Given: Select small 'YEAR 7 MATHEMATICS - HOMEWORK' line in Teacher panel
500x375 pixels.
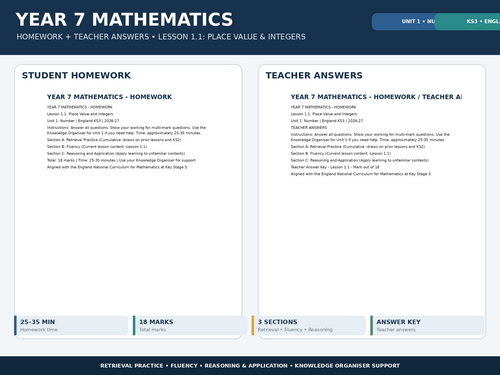Looking at the screenshot, I should click(x=323, y=107).
